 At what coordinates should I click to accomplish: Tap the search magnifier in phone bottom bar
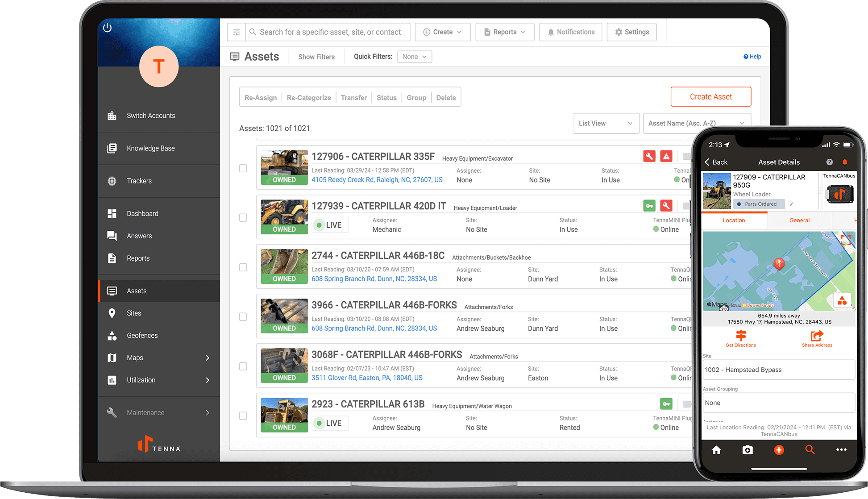(x=810, y=450)
